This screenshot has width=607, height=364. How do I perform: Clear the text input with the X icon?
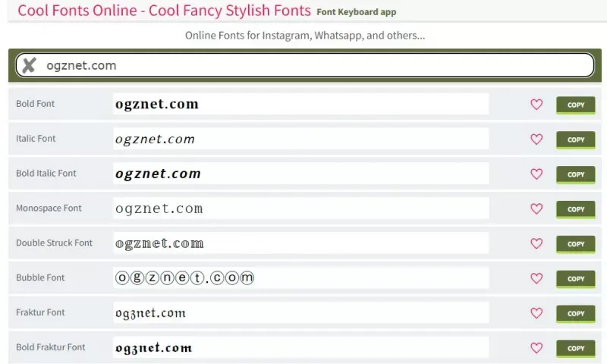point(29,65)
